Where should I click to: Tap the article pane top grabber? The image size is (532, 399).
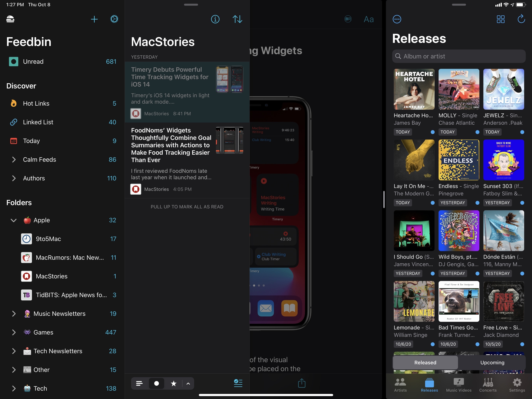[x=191, y=4]
